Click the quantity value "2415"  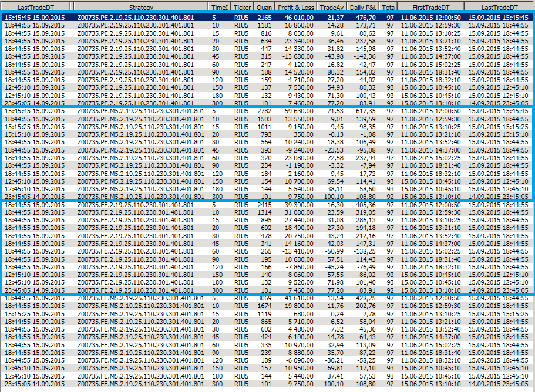tap(264, 205)
